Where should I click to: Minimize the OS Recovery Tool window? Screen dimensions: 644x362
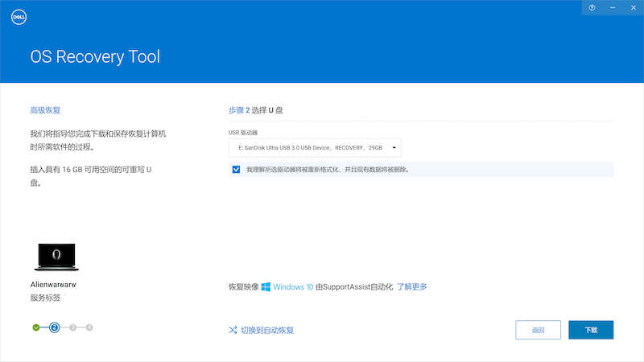click(x=613, y=8)
